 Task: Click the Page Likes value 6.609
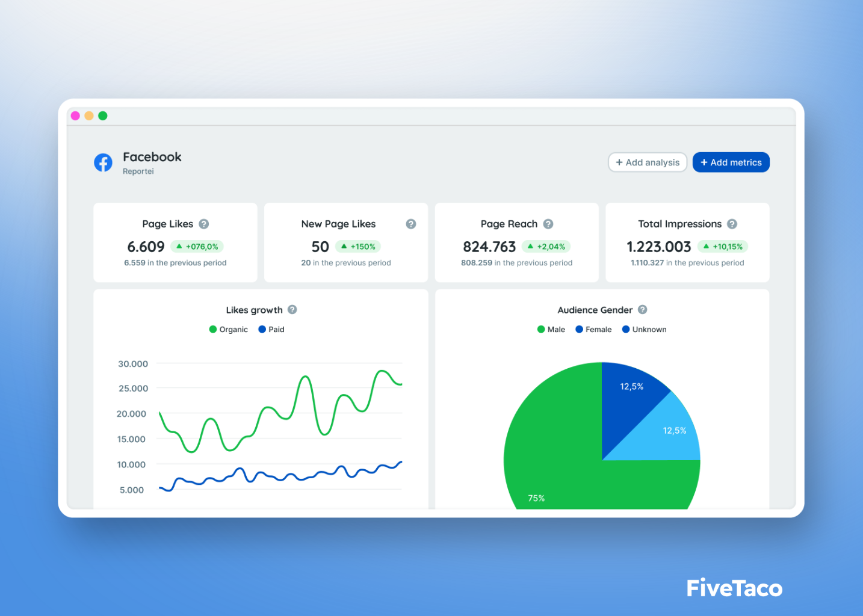(146, 247)
